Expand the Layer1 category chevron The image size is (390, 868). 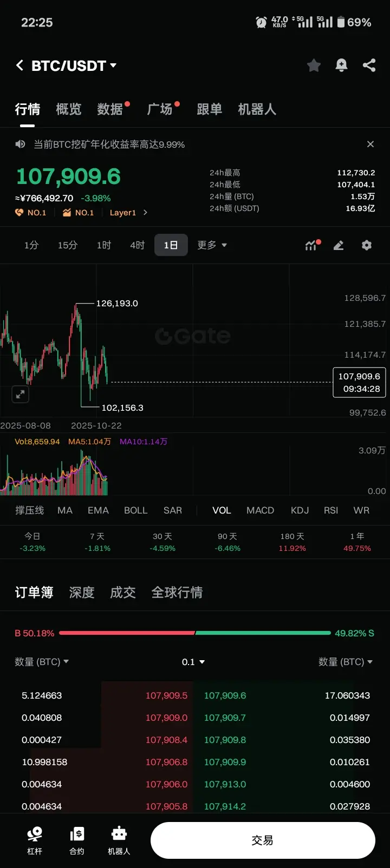[x=145, y=213]
